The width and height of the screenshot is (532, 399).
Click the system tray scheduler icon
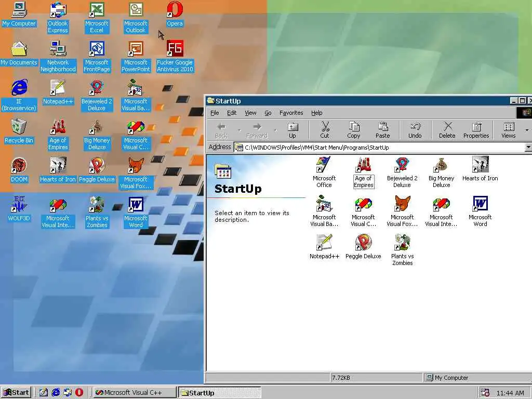pos(485,393)
